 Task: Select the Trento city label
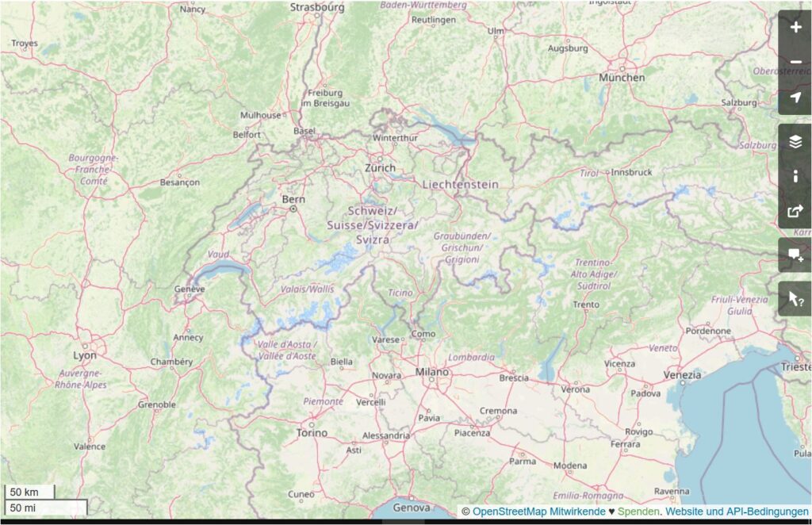tap(586, 305)
